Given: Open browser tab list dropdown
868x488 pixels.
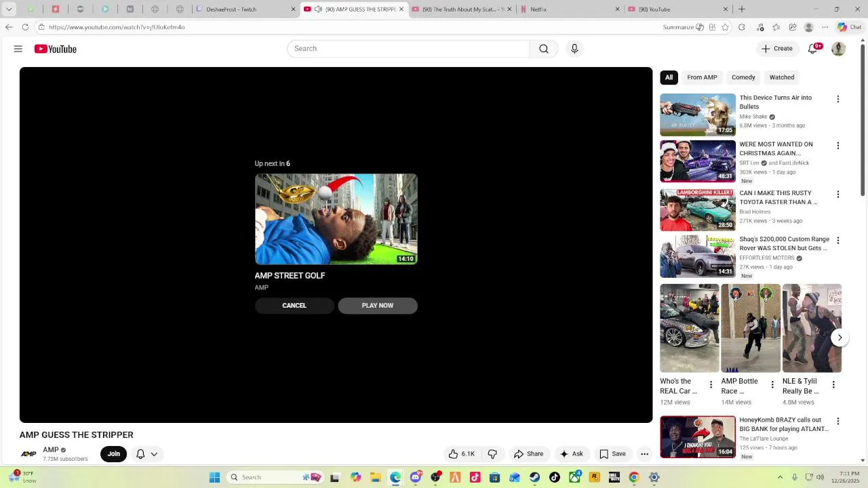Looking at the screenshot, I should tap(9, 9).
